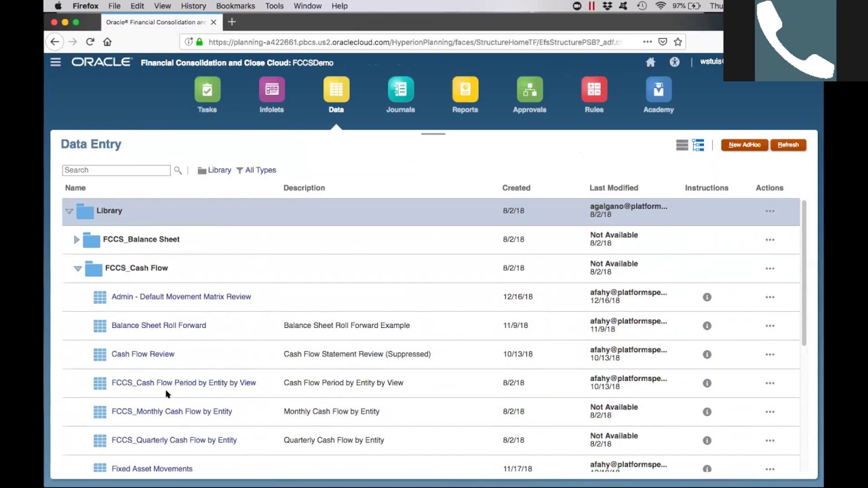Open the Tasks cluster icon
Screen dimensions: 868x488
click(x=207, y=89)
